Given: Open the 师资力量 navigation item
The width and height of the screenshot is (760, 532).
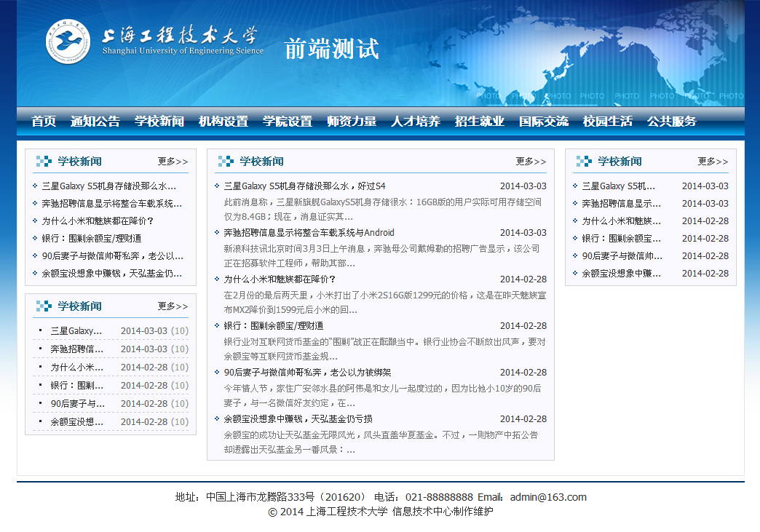Looking at the screenshot, I should 352,122.
